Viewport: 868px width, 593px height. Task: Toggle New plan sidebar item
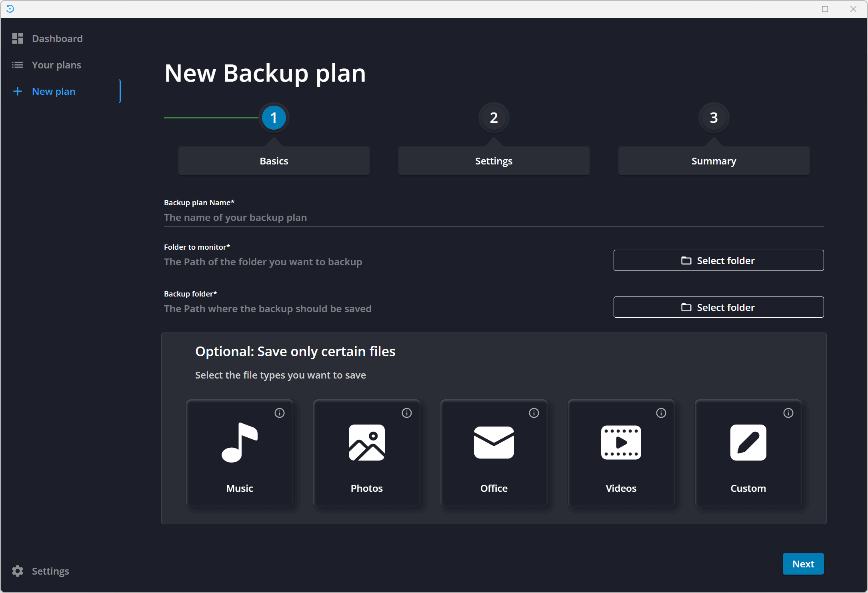coord(54,90)
